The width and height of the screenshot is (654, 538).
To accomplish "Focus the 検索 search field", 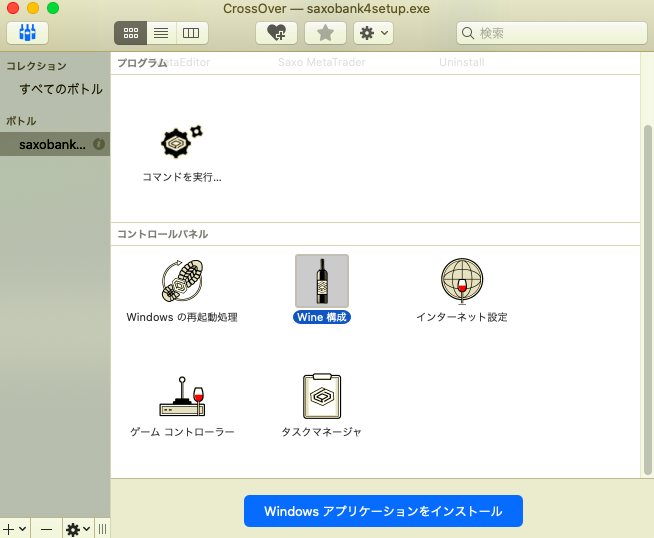I will click(x=551, y=33).
